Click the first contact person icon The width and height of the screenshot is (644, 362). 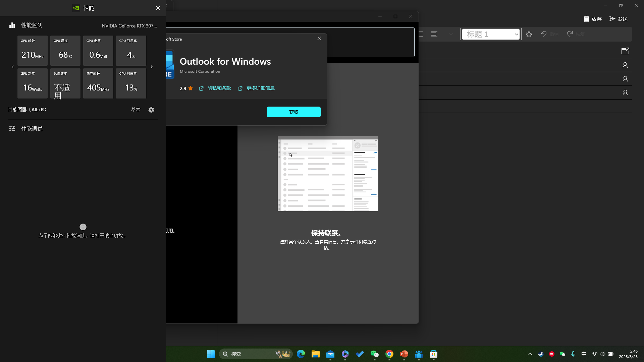coord(625,65)
